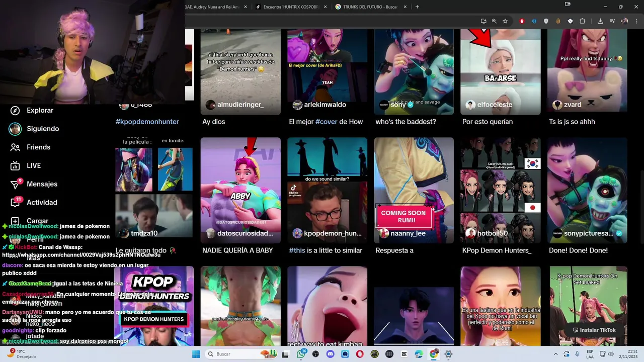Screen dimensions: 644x362
Task: Click the volume icon in system tray
Action: pyautogui.click(x=611, y=354)
